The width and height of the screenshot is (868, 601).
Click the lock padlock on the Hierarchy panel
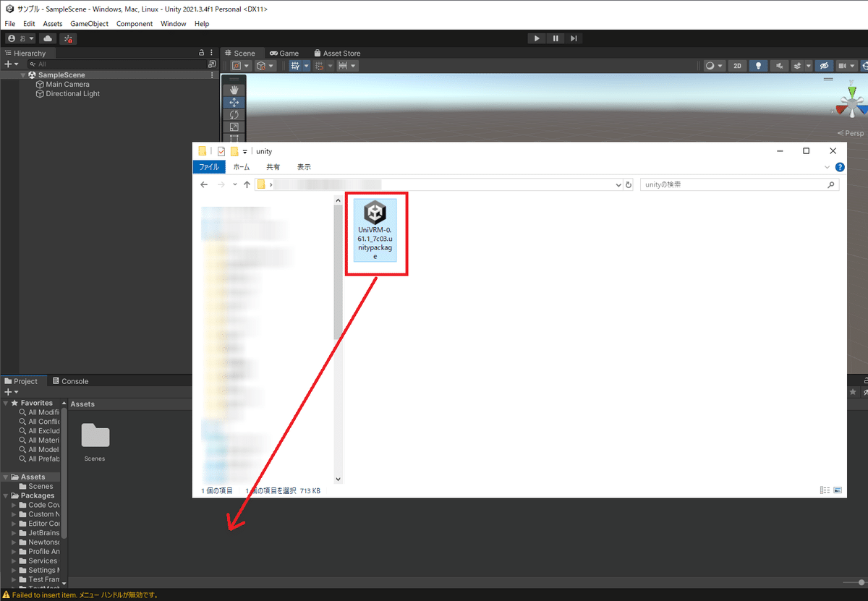[200, 53]
